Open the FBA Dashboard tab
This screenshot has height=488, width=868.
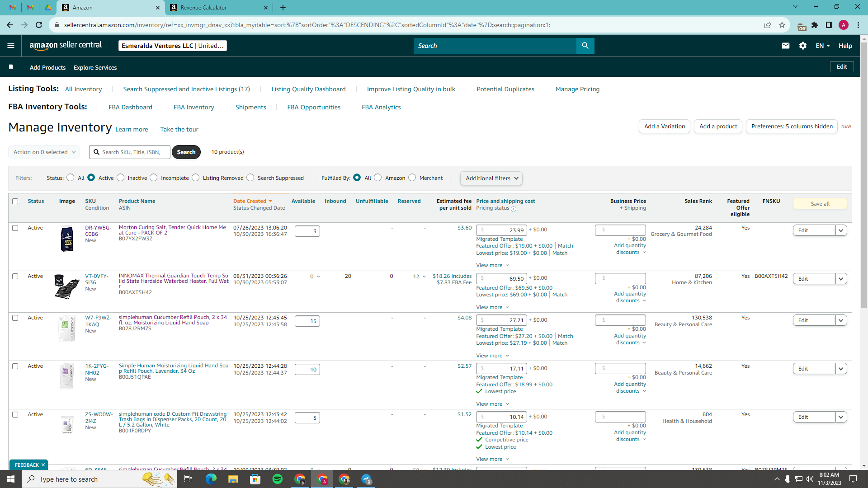(130, 107)
